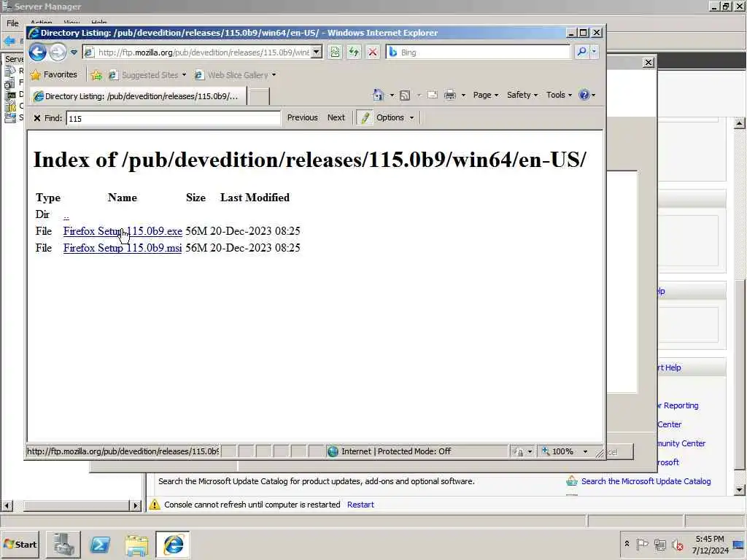Click Internet Explorer taskbar button
Viewport: 747px width, 560px height.
172,545
